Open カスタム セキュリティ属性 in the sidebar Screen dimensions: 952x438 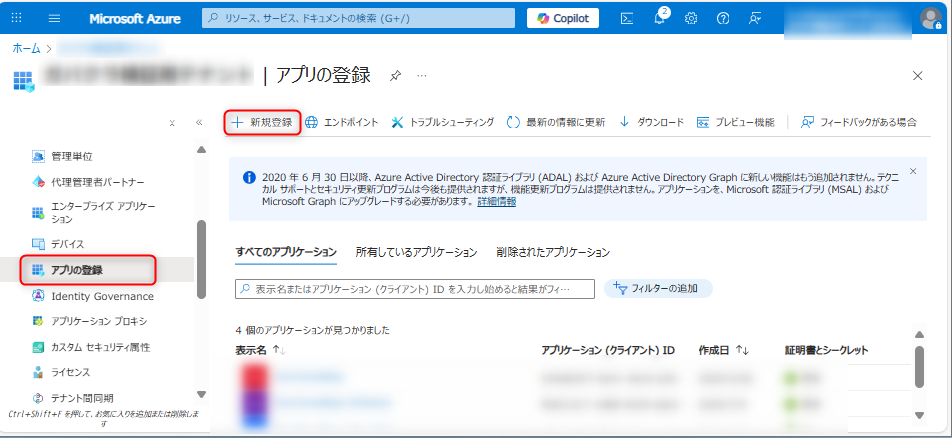coord(90,347)
